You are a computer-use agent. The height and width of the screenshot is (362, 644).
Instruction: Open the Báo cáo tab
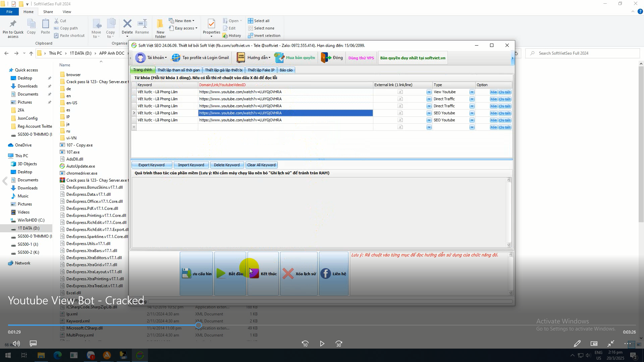[286, 70]
